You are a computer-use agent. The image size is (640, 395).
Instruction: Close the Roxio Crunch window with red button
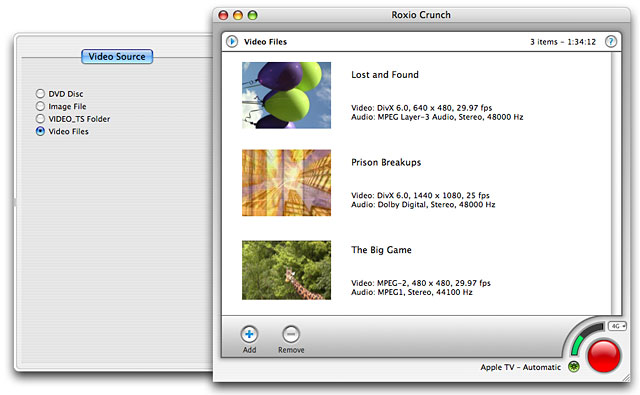[223, 16]
